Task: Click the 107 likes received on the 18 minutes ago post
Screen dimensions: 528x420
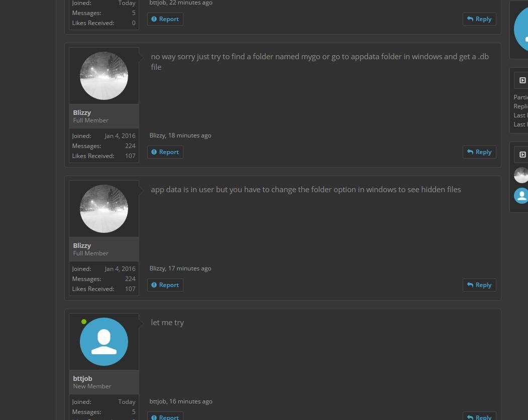Action: 130,156
